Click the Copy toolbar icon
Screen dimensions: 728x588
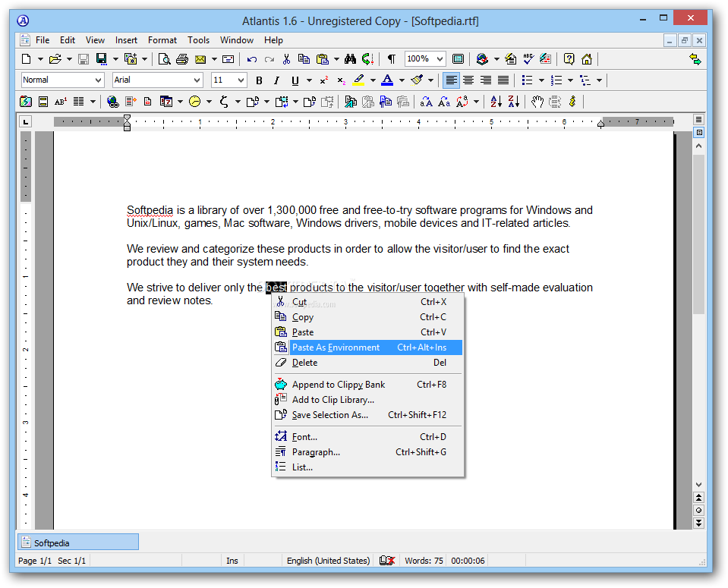pyautogui.click(x=304, y=59)
